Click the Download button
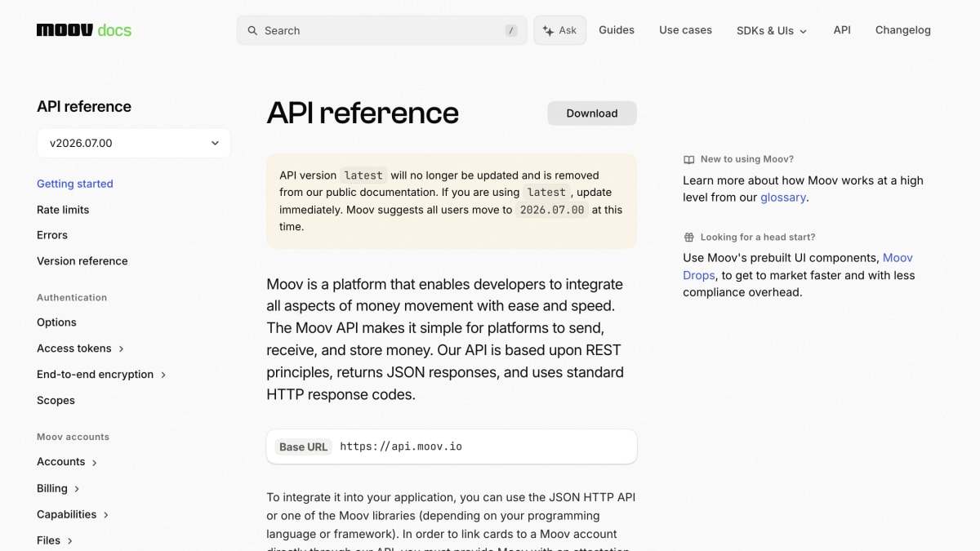The width and height of the screenshot is (980, 551). coord(592,113)
